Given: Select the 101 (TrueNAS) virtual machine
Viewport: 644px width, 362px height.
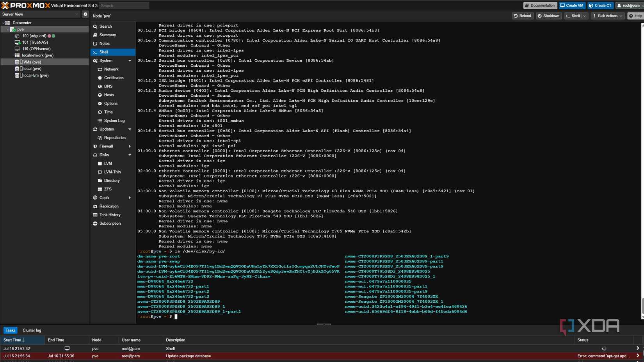Looking at the screenshot, I should point(35,43).
